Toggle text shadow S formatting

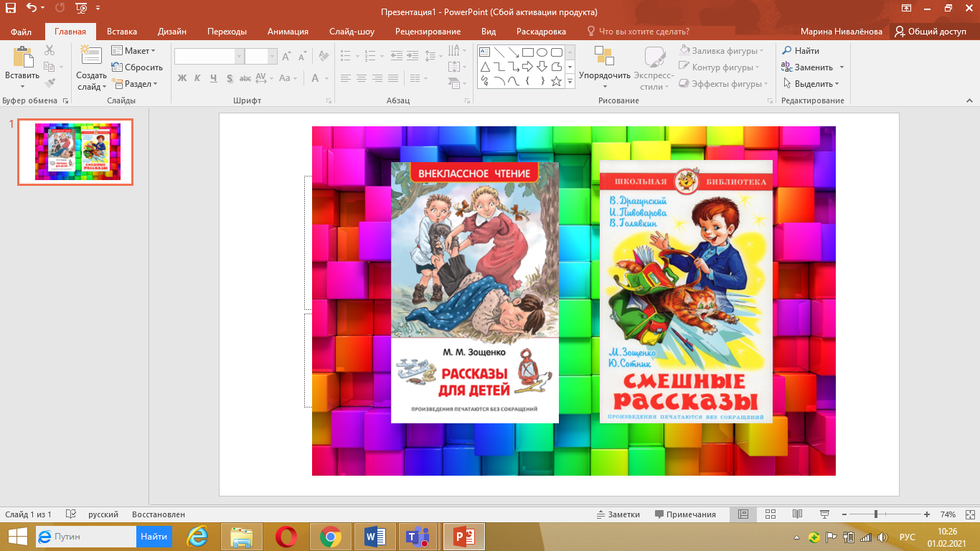point(230,78)
